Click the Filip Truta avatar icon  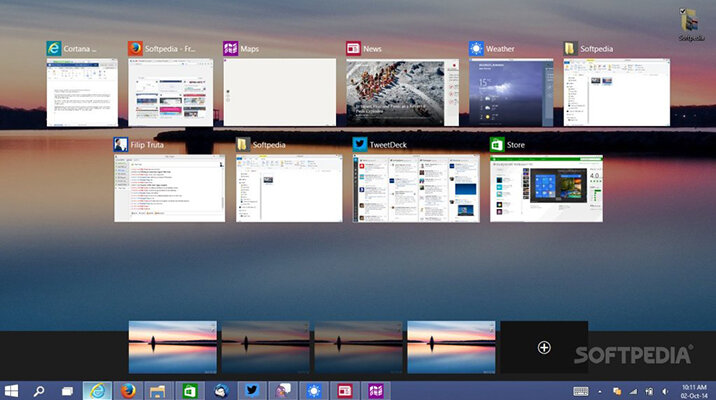click(x=121, y=144)
